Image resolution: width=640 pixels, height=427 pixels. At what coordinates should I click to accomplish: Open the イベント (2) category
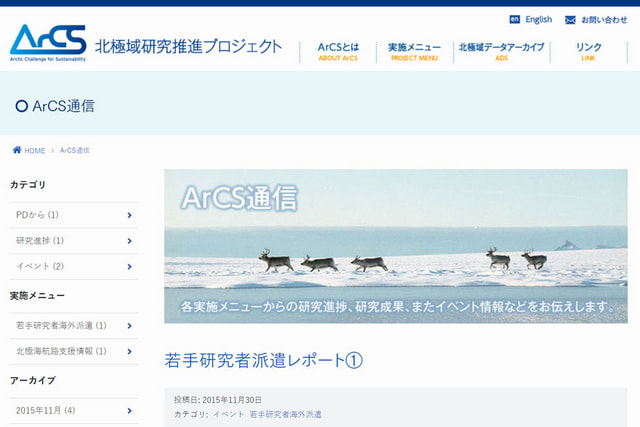coord(40,266)
